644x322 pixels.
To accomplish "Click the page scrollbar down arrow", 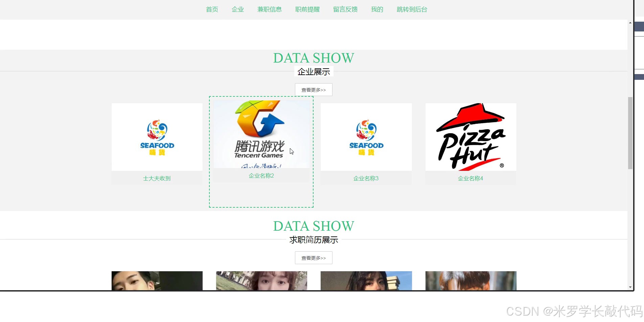I will (630, 287).
